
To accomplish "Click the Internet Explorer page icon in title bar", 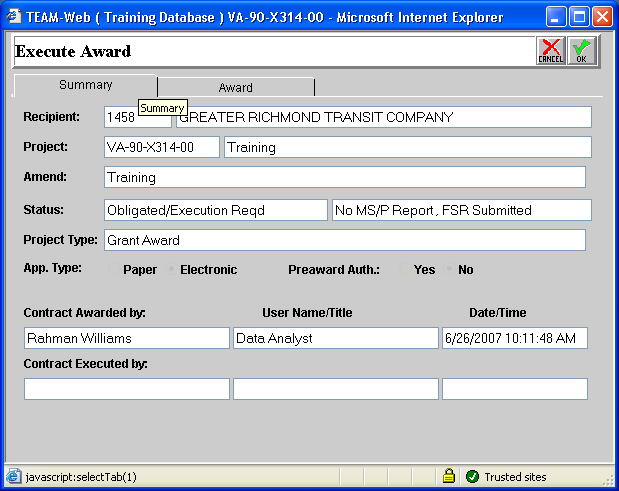I will [x=14, y=17].
